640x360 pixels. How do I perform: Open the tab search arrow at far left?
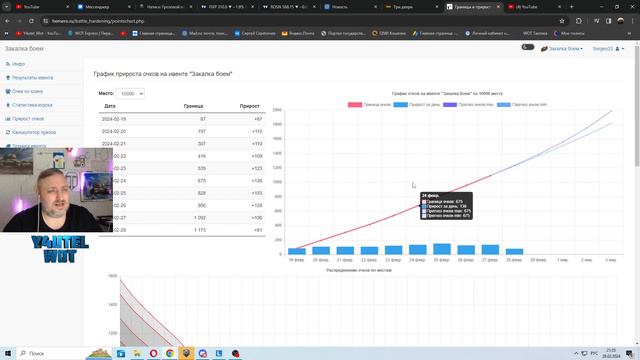point(7,7)
